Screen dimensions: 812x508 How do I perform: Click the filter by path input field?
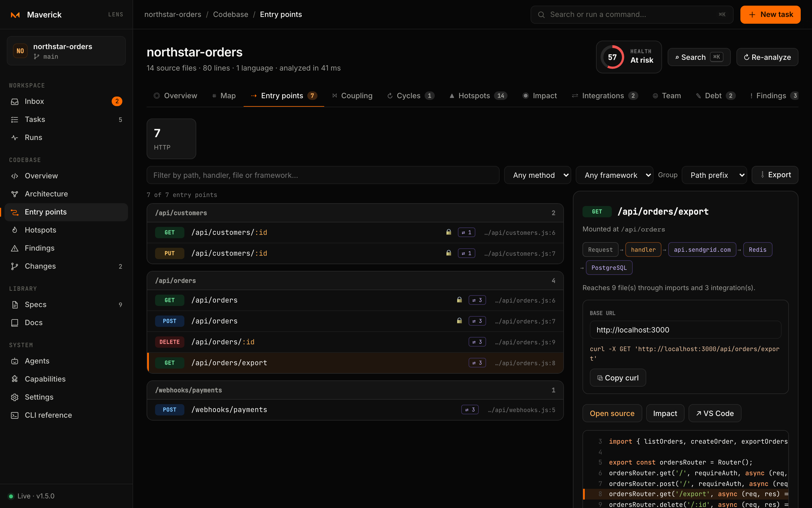(x=323, y=175)
